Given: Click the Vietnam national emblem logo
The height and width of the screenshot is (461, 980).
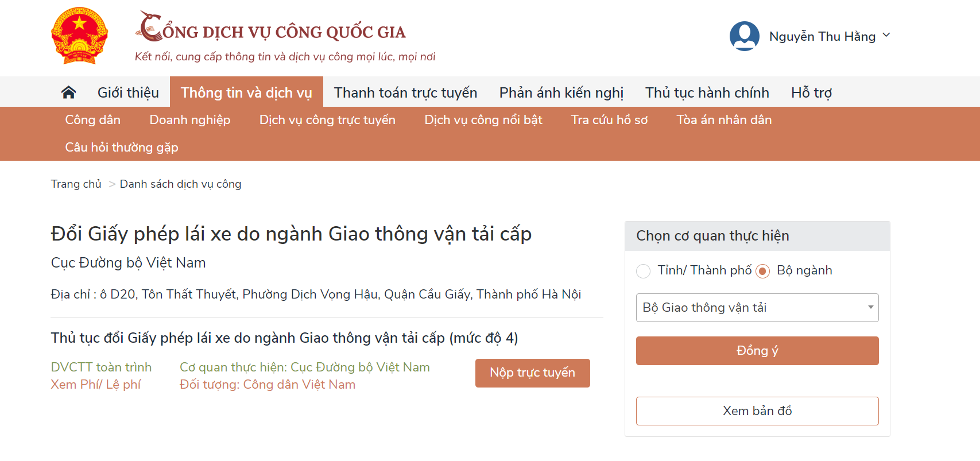Looking at the screenshot, I should pyautogui.click(x=79, y=36).
